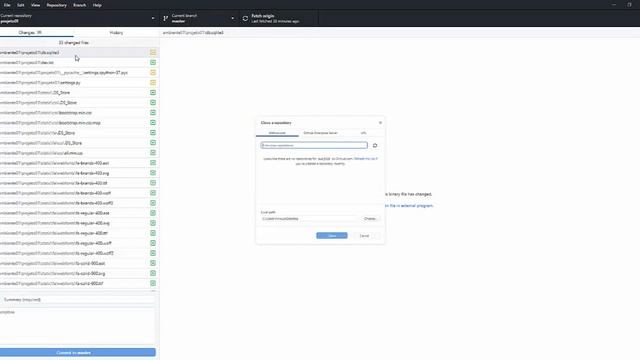Select the settings.cpython-37.pyc file row
Viewport: 640px width, 360px height.
point(79,72)
